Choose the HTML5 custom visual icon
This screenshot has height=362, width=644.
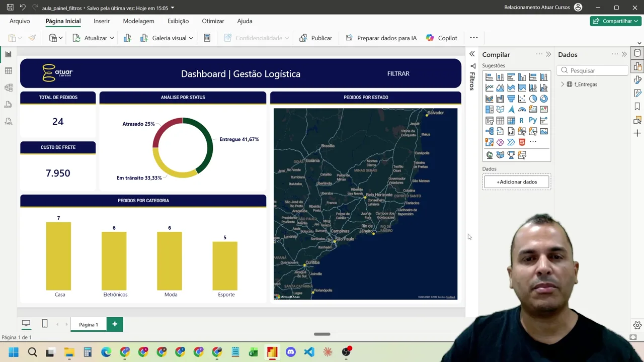[522, 142]
